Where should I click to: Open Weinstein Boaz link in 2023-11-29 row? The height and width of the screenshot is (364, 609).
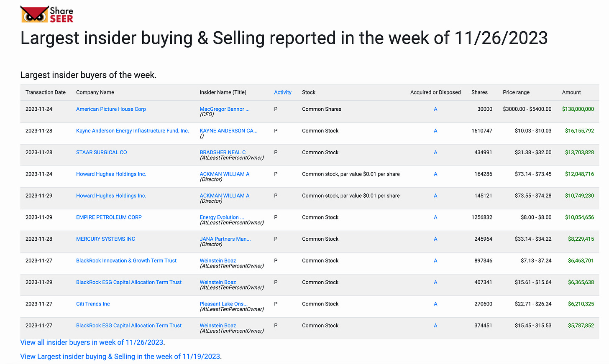click(218, 283)
